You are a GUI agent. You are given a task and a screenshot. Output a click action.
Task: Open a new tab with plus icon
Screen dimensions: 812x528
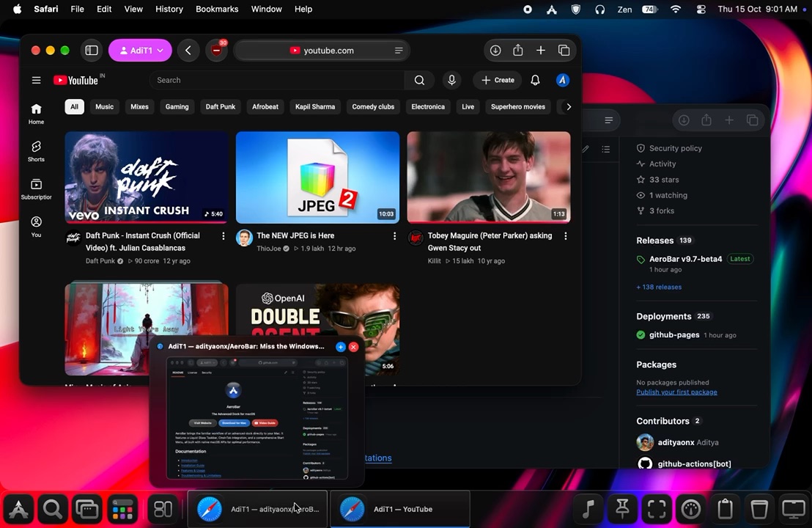point(541,51)
